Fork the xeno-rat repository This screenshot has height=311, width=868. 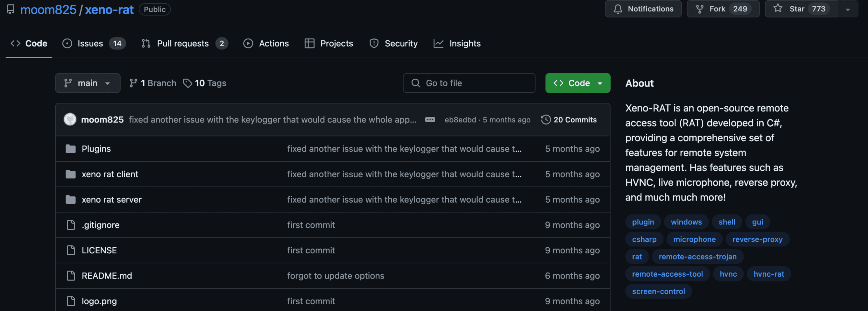(x=723, y=9)
